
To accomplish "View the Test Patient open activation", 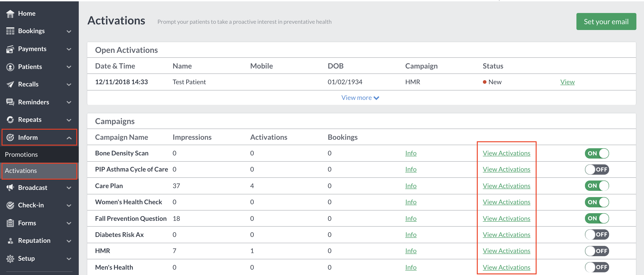I will point(567,82).
